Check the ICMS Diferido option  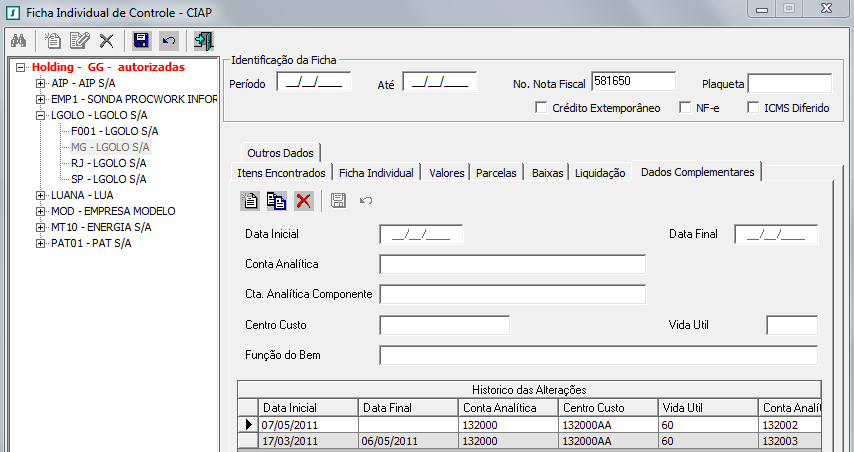pyautogui.click(x=753, y=108)
